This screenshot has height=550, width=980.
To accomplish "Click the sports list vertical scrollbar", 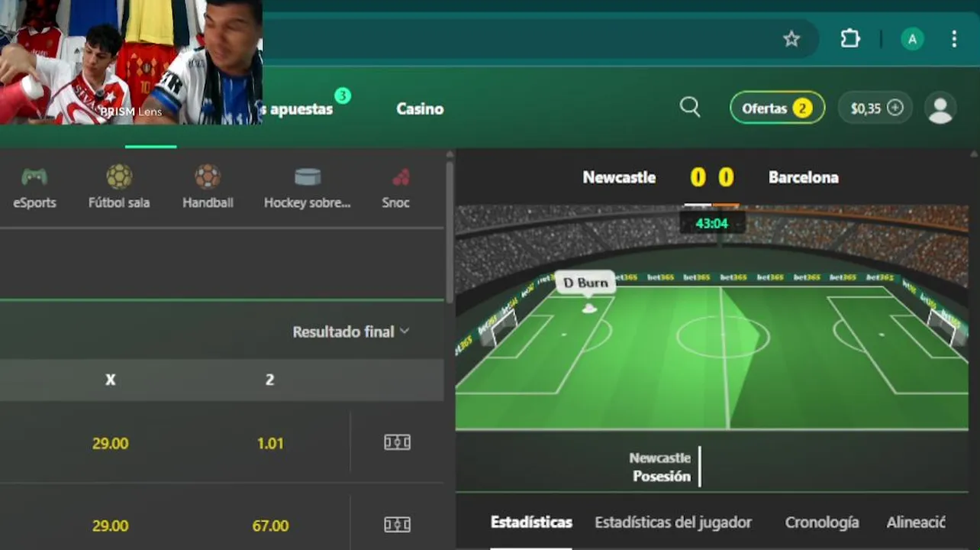I will pos(450,228).
